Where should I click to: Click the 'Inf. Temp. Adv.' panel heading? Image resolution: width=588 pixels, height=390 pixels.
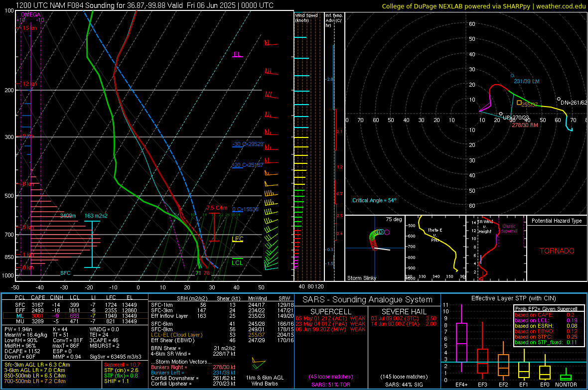coord(334,20)
